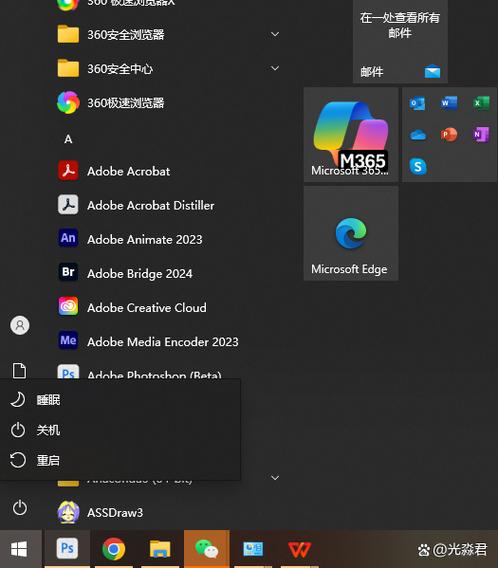Open the Outlook icon in Office tile
This screenshot has height=568, width=498.
click(417, 104)
